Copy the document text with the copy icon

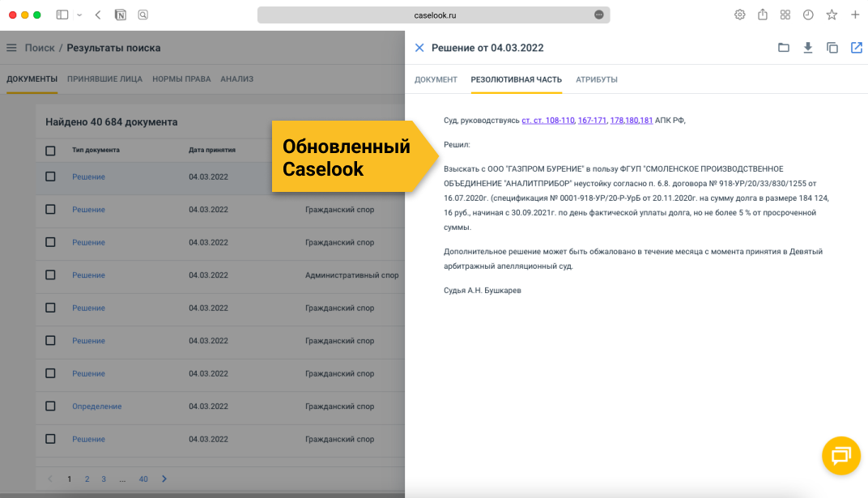point(832,48)
